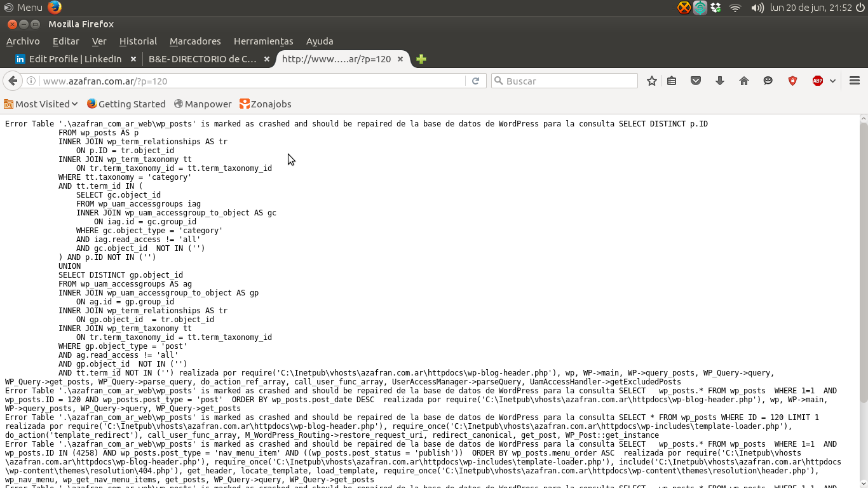Viewport: 868px width, 488px height.
Task: Open the Archivo menu
Action: pyautogui.click(x=23, y=41)
